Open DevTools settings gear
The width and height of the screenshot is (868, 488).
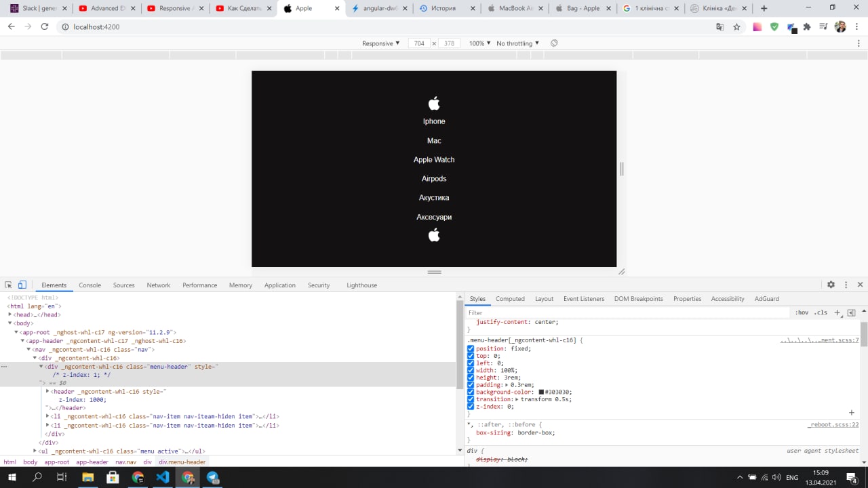(x=831, y=285)
